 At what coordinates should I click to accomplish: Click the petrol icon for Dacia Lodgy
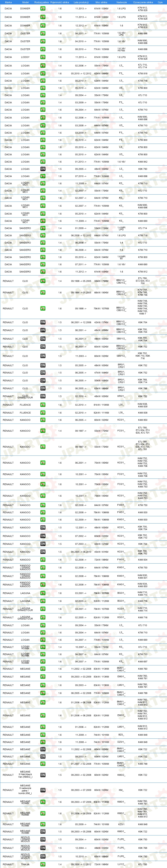click(x=42, y=57)
